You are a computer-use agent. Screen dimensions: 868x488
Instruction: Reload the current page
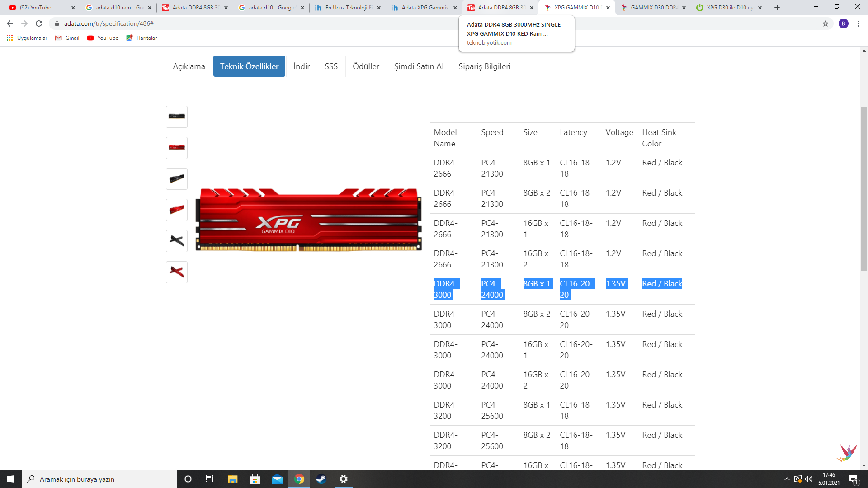[39, 23]
